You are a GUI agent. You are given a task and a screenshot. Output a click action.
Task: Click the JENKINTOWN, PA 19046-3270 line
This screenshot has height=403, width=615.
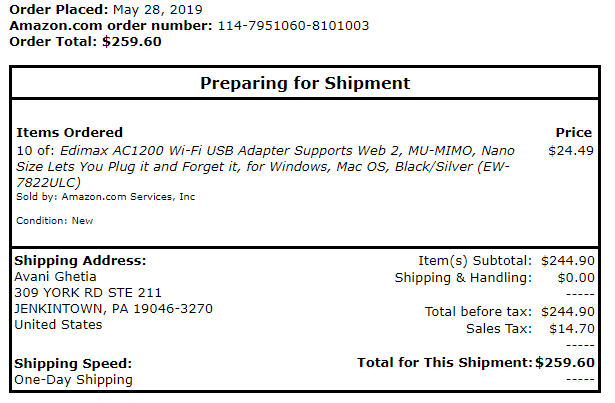click(113, 308)
